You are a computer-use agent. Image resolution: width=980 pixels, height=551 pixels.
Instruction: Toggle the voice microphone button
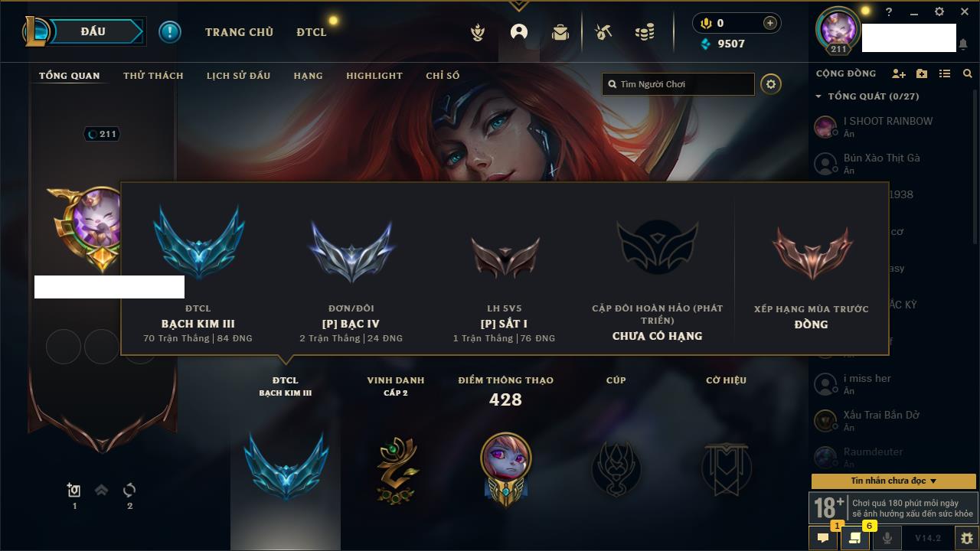(887, 538)
